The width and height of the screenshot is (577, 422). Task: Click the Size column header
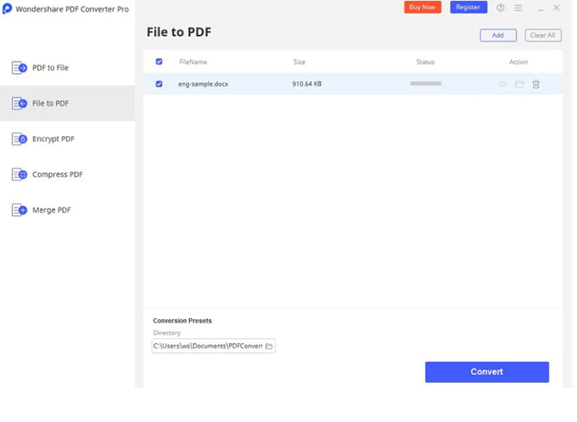pyautogui.click(x=299, y=62)
